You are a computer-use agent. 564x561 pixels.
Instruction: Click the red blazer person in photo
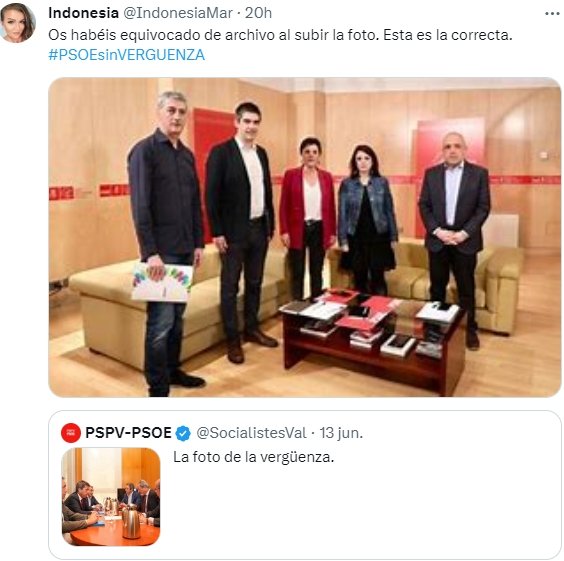coord(307,219)
